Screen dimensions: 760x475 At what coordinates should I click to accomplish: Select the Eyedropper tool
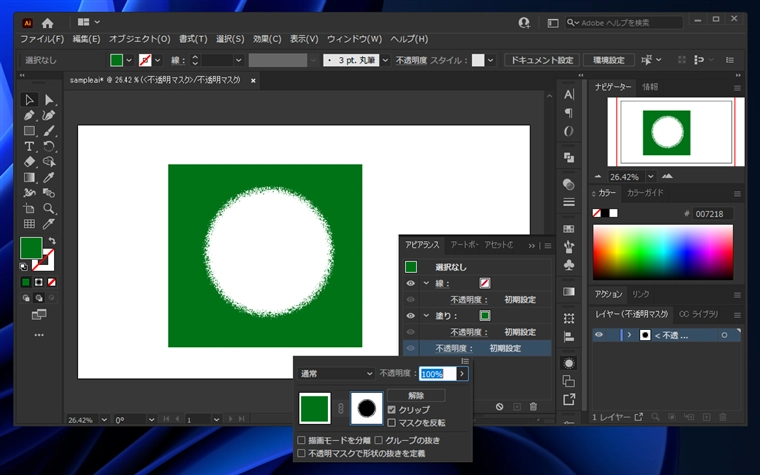[49, 177]
